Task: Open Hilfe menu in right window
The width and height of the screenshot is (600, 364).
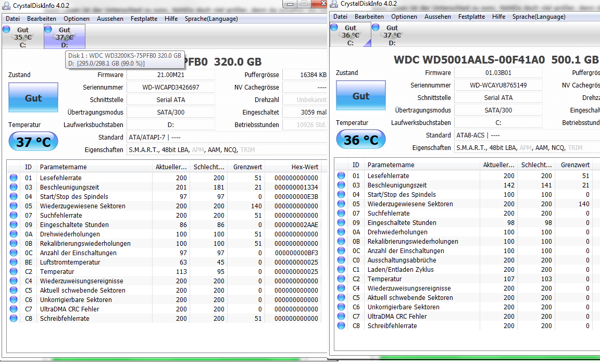Action: click(x=498, y=17)
